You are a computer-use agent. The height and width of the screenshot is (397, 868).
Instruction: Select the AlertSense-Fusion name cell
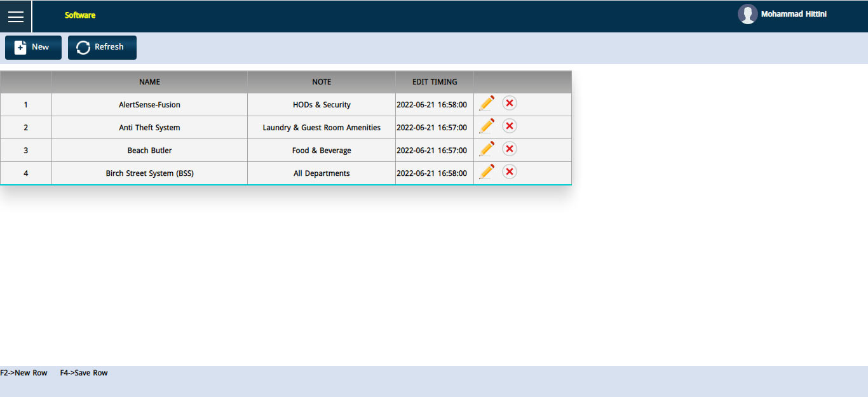[x=150, y=105]
